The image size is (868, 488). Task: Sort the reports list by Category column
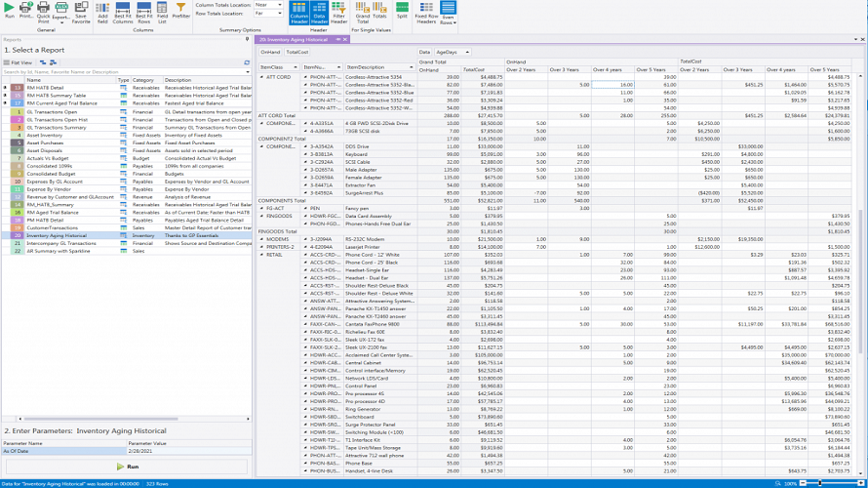[x=146, y=80]
